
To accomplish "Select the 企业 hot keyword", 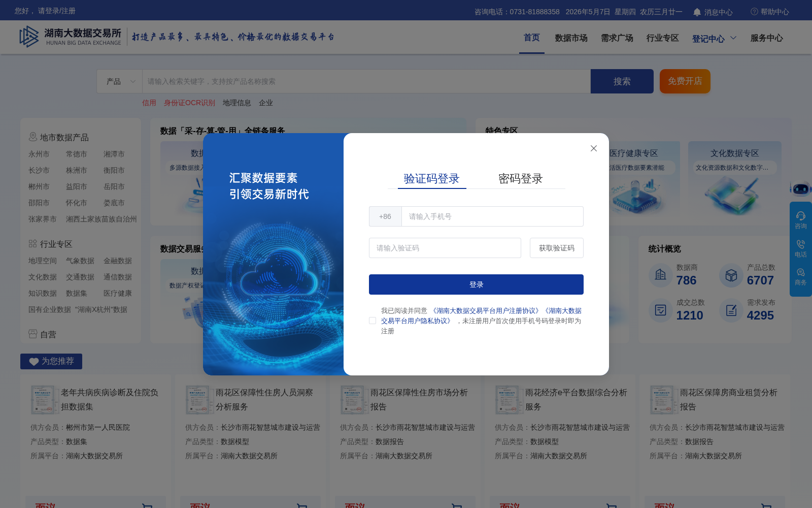I will pyautogui.click(x=266, y=103).
